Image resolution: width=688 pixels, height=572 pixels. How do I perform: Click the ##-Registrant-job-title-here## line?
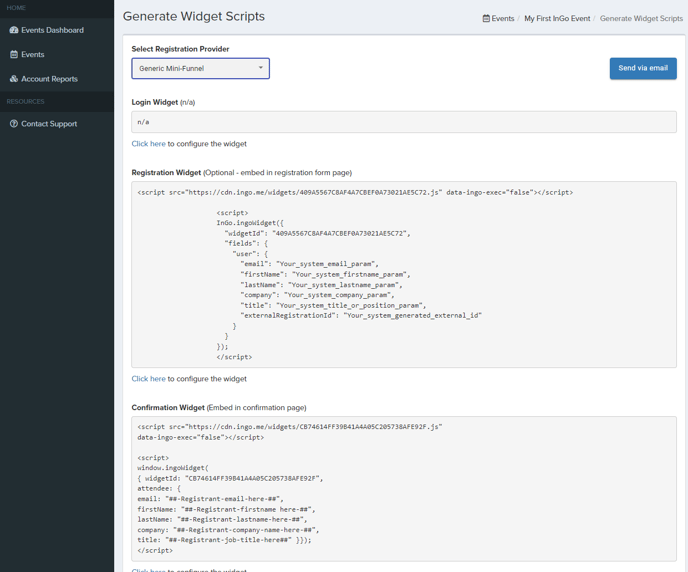[x=224, y=540]
